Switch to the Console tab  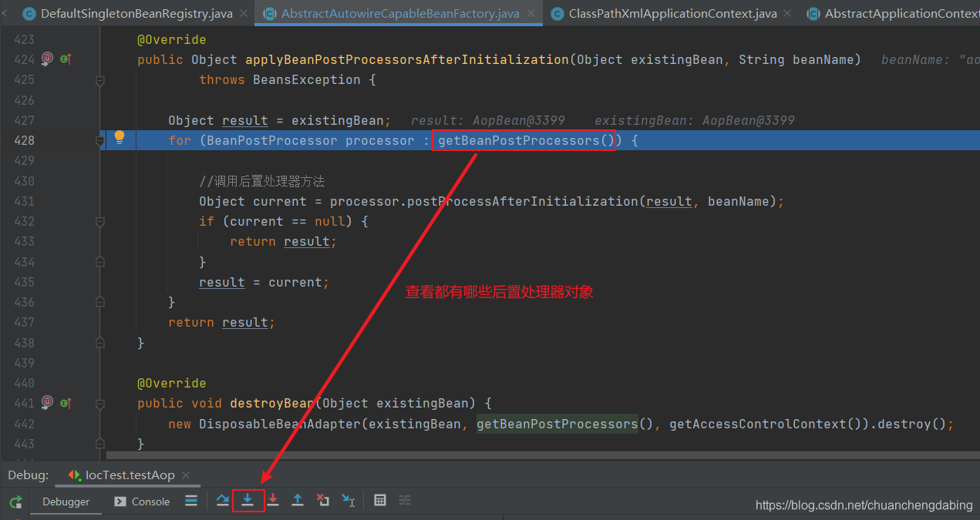142,502
